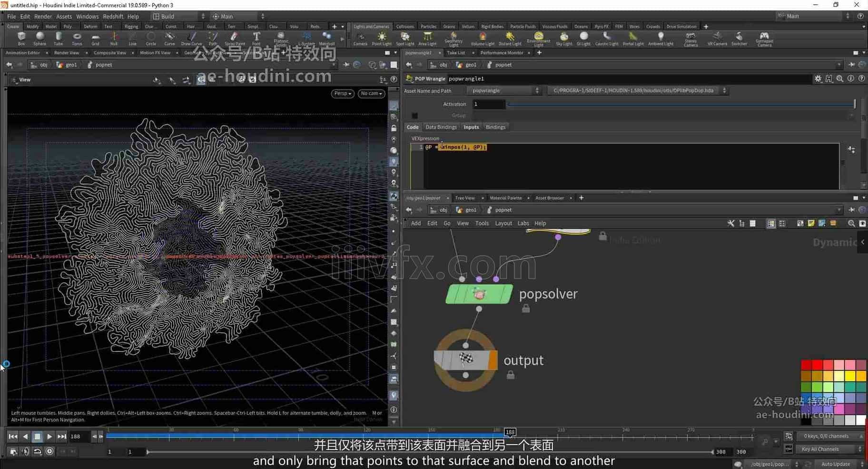Screen dimensions: 868x469
Task: Add a Point Light from the shelf
Action: click(382, 39)
